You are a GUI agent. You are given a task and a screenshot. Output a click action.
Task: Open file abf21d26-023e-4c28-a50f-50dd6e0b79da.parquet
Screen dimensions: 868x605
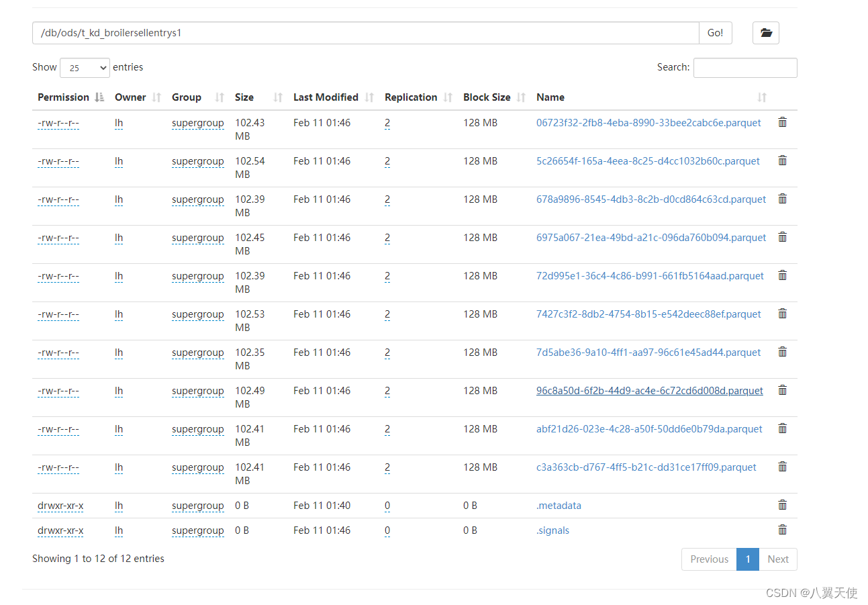[x=649, y=429]
